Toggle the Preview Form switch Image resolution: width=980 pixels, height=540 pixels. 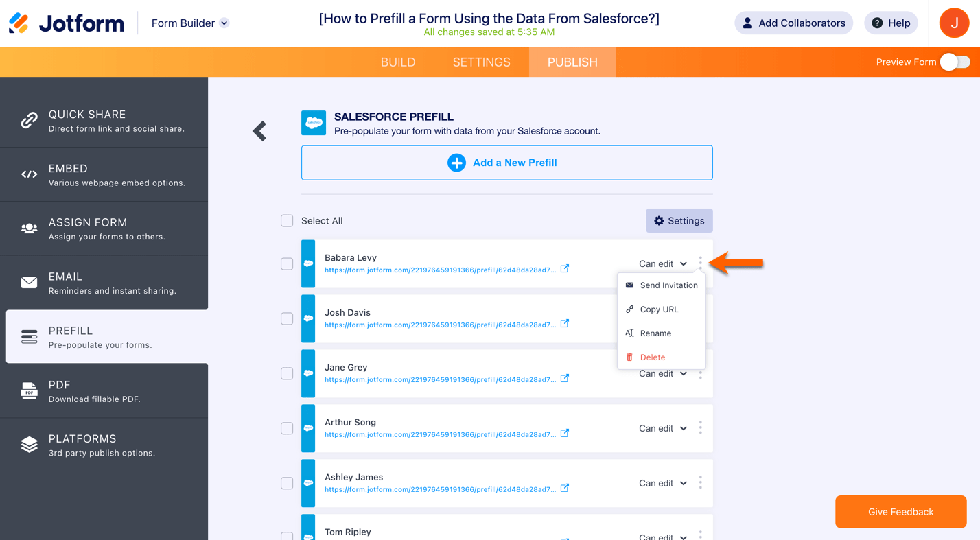point(955,62)
